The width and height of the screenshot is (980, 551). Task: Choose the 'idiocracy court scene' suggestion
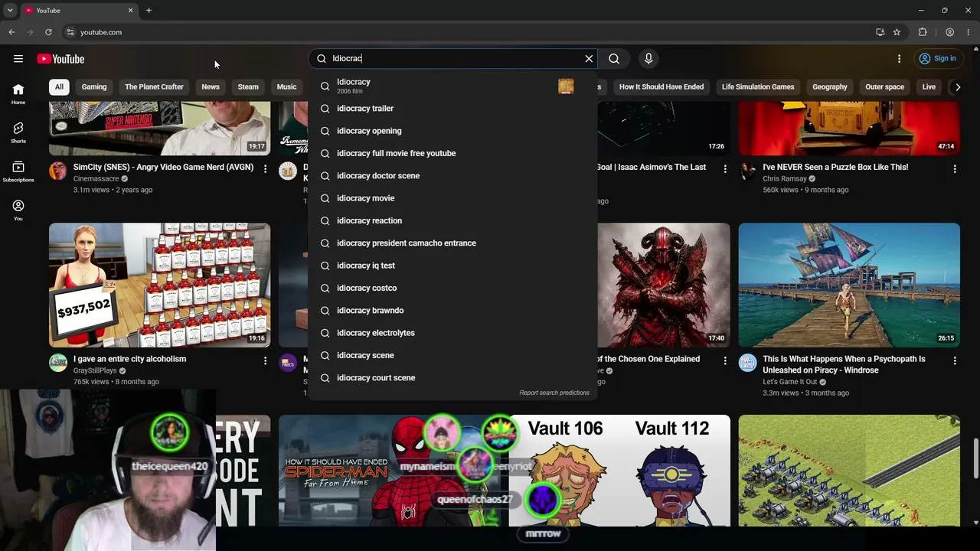tap(452, 378)
